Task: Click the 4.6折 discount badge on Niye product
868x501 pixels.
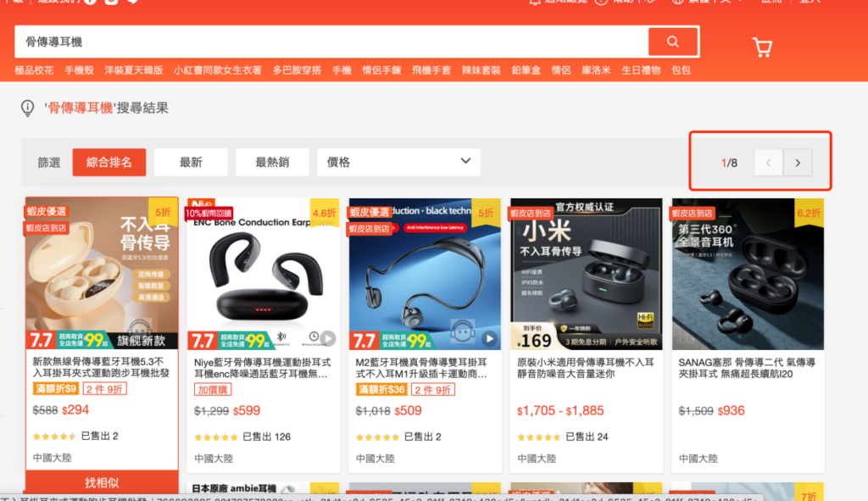Action: coord(325,213)
